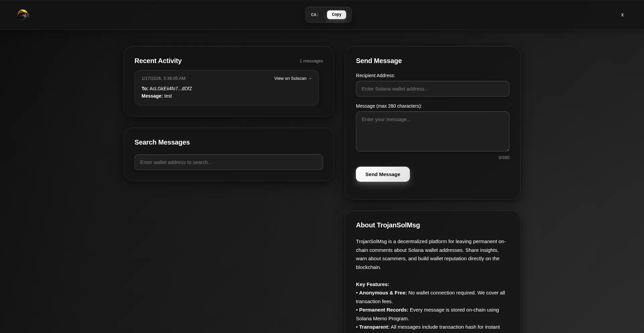This screenshot has width=644, height=333.
Task: Click into the message text area
Action: point(432,131)
